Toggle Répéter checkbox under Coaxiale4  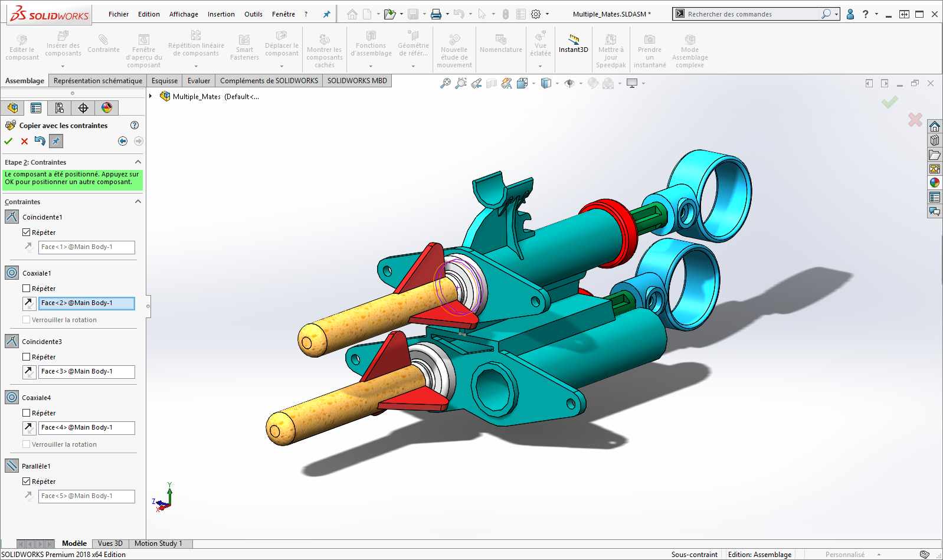point(26,412)
